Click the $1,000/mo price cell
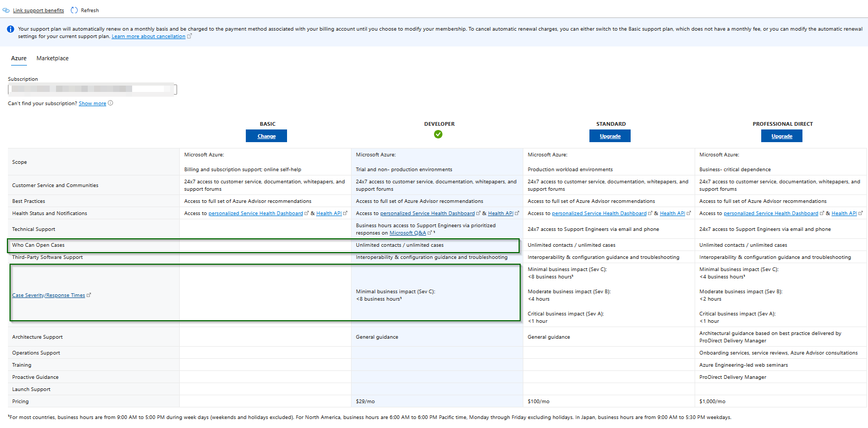 click(713, 402)
